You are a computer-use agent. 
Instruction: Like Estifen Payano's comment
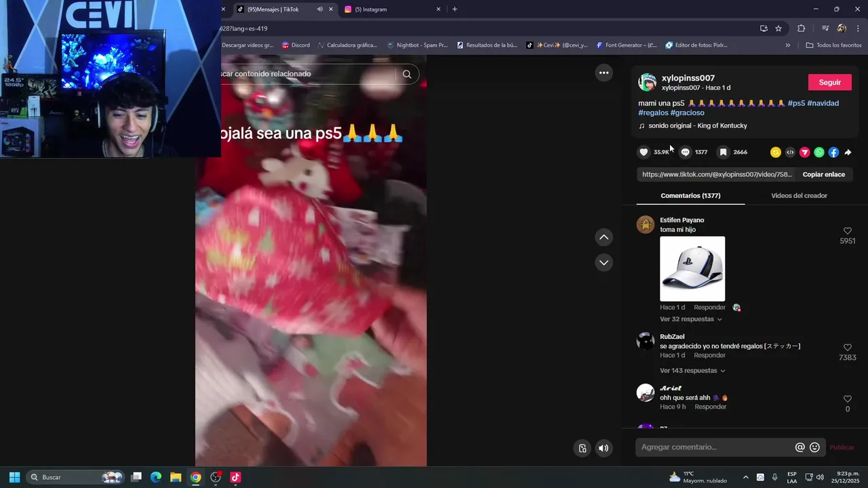[x=847, y=231]
